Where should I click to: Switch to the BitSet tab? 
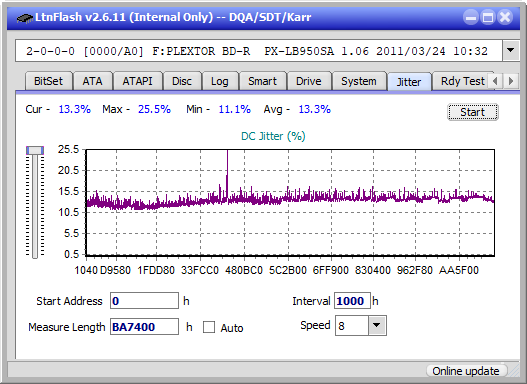48,81
